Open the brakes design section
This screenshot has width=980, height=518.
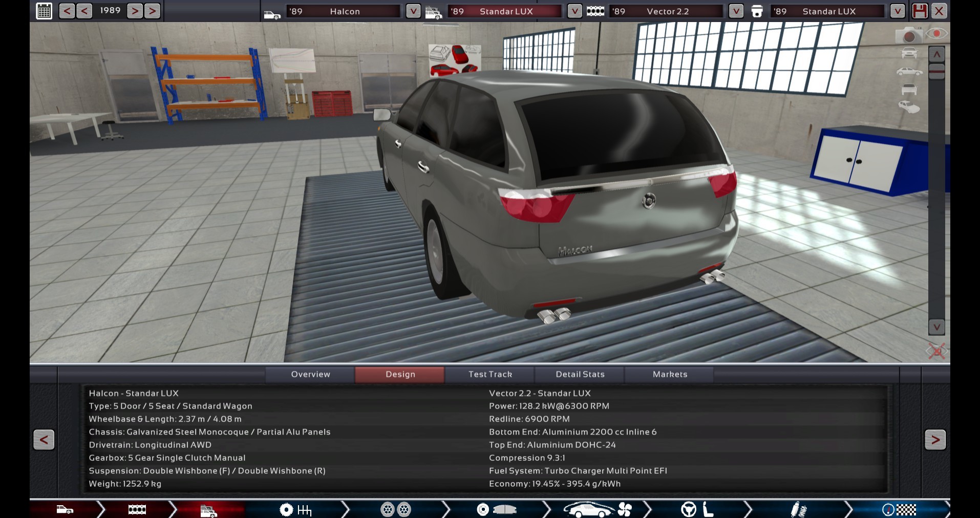pyautogui.click(x=496, y=509)
